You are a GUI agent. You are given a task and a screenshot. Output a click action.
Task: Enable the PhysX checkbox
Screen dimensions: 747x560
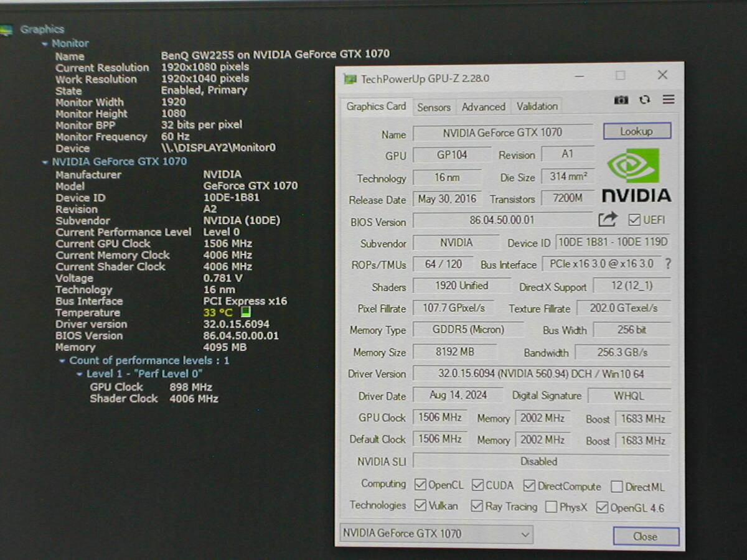[551, 507]
